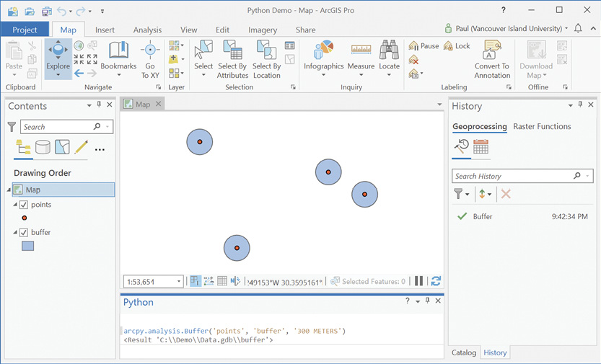
Task: Collapse the Map tree node
Action: pyautogui.click(x=9, y=190)
